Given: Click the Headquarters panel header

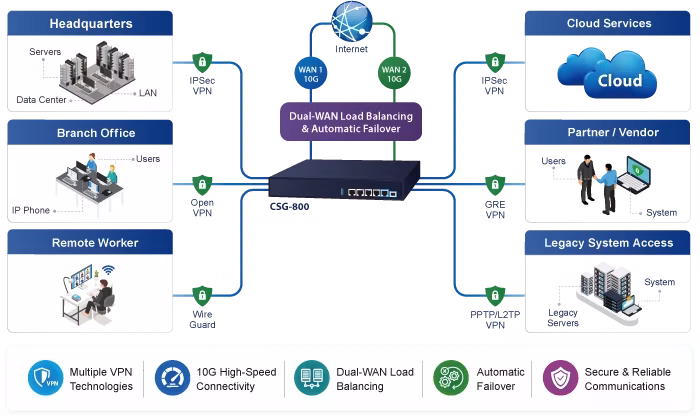Looking at the screenshot, I should pyautogui.click(x=90, y=23).
